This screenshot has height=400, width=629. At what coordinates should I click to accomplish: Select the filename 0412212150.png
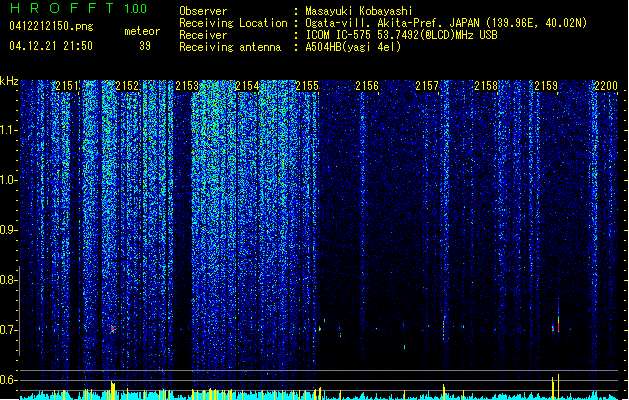tap(51, 26)
